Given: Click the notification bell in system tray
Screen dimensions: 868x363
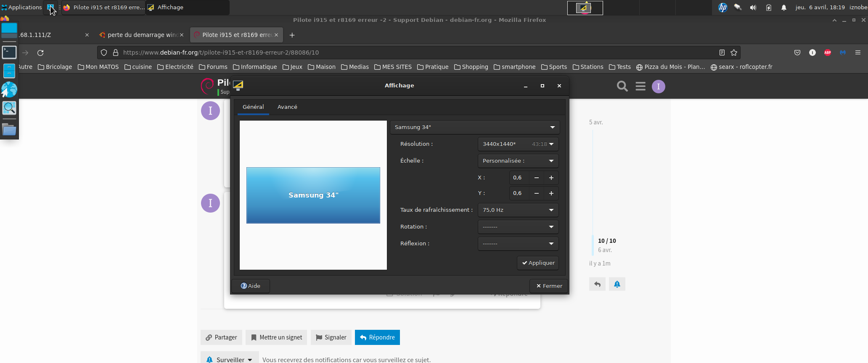Looking at the screenshot, I should (784, 7).
